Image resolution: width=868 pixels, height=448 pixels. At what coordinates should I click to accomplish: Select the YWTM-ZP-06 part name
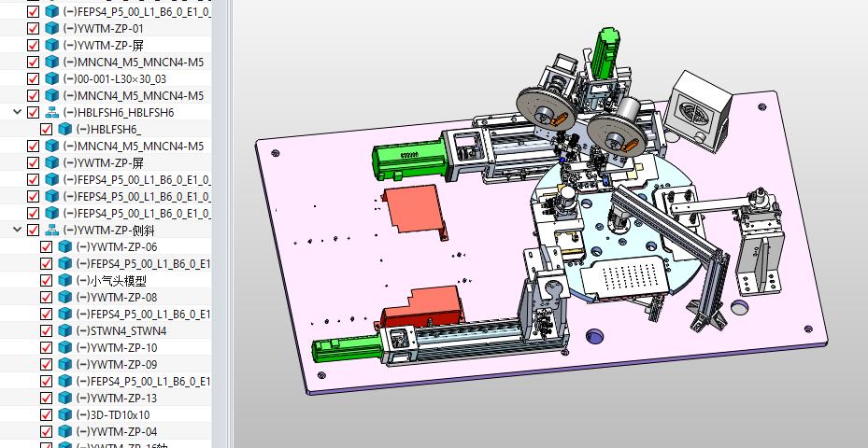pos(117,246)
